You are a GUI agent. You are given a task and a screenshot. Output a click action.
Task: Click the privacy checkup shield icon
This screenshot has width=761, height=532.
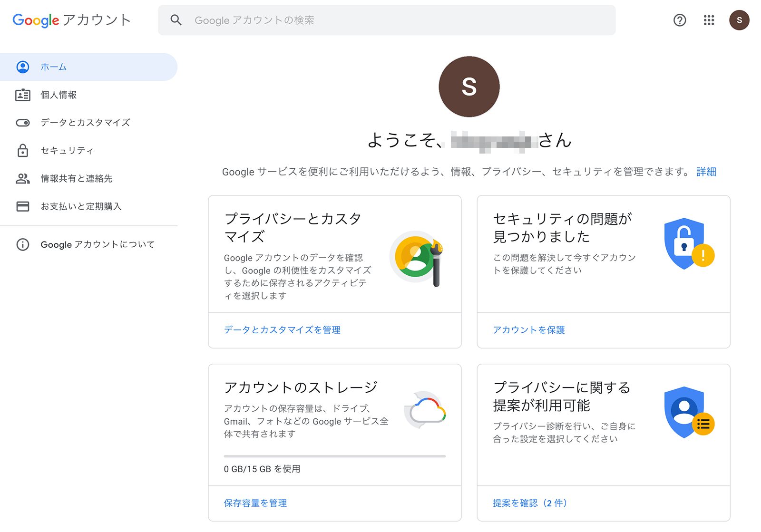689,412
